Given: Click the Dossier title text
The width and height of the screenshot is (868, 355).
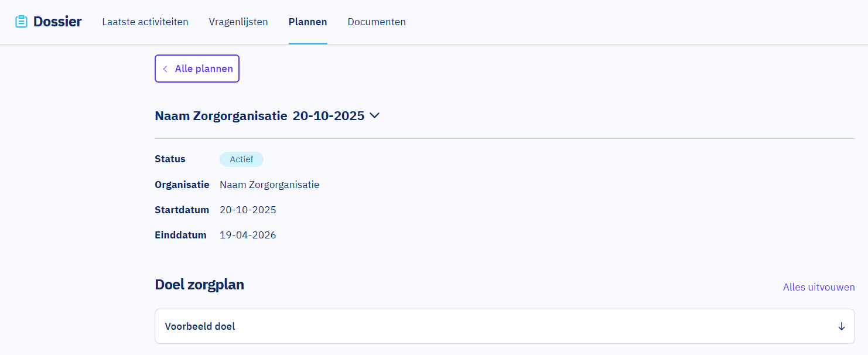Looking at the screenshot, I should [x=57, y=22].
